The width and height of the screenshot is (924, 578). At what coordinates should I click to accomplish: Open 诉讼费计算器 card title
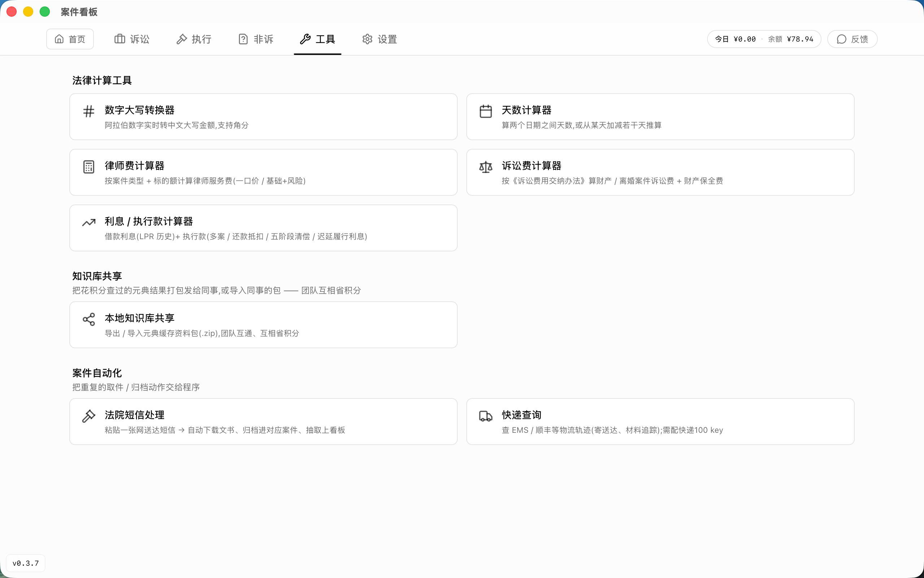click(x=532, y=165)
